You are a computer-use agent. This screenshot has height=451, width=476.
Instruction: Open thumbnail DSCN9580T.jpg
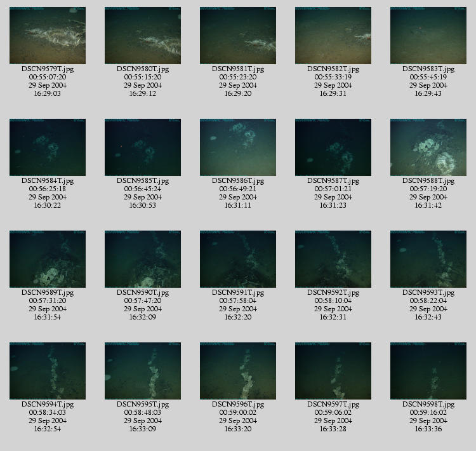[x=143, y=36]
